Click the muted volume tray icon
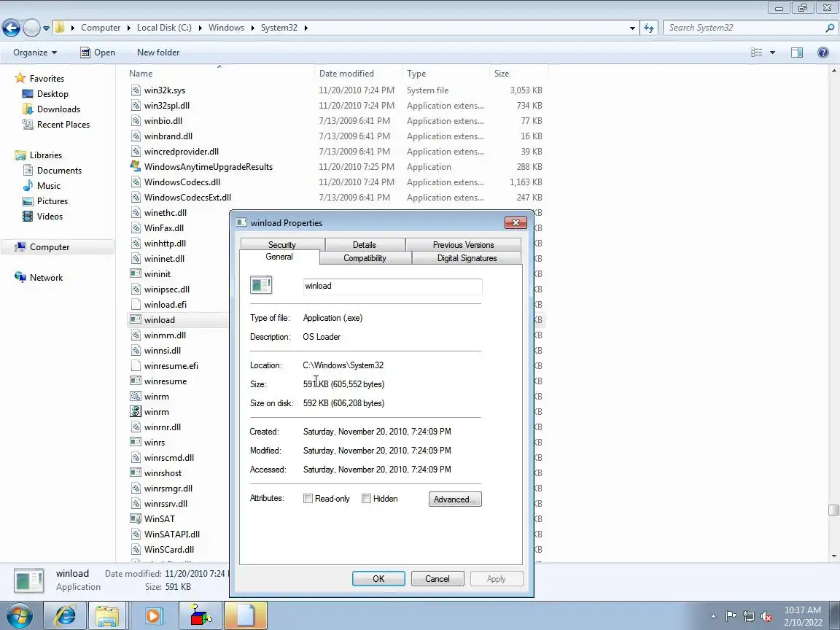The width and height of the screenshot is (840, 630). [x=766, y=617]
